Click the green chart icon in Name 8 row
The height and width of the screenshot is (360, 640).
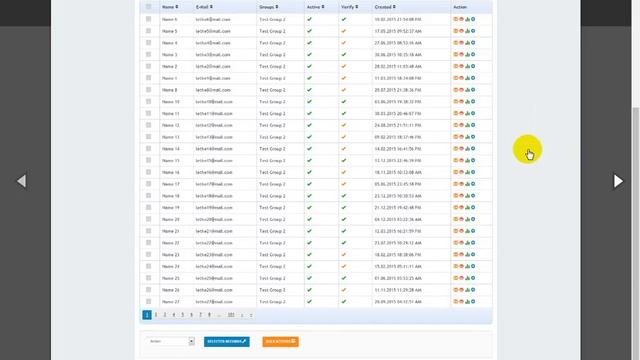tap(467, 90)
